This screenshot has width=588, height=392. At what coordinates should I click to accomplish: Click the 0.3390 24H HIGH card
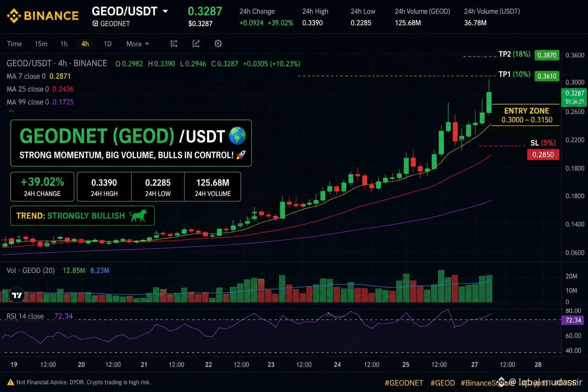point(104,186)
